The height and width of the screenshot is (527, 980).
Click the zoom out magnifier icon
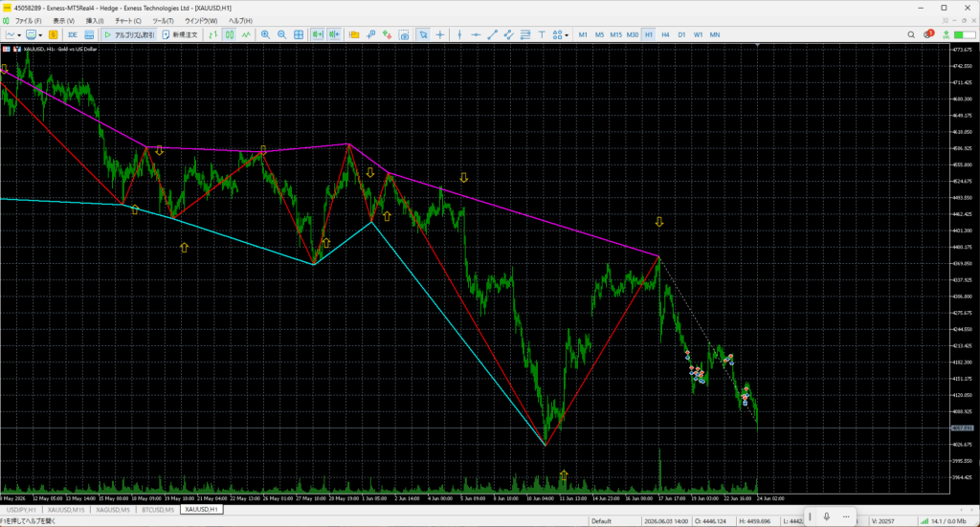click(282, 35)
